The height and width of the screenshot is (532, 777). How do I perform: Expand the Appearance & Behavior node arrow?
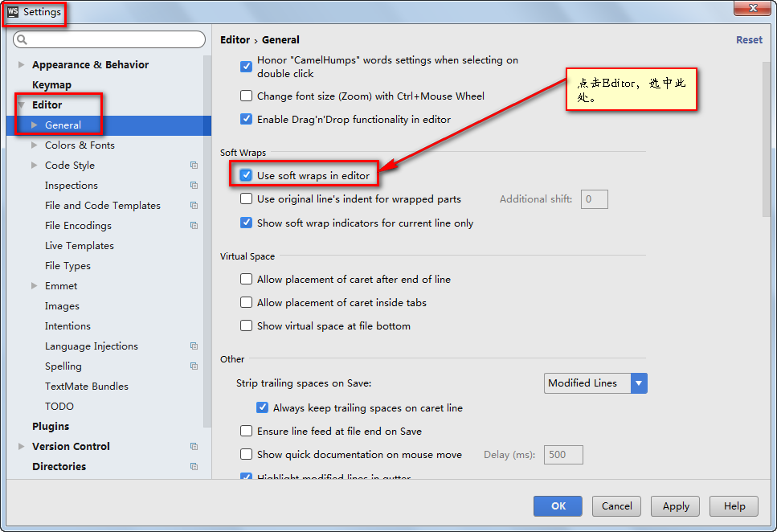(x=22, y=64)
